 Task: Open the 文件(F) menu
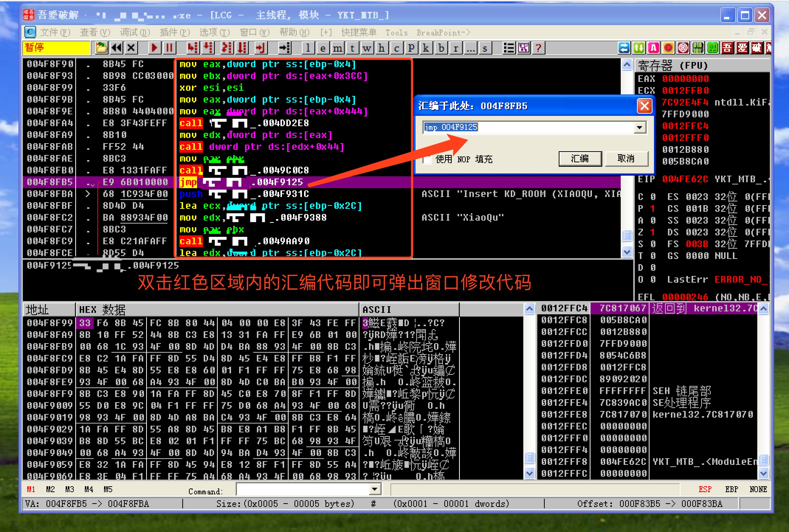(x=55, y=32)
